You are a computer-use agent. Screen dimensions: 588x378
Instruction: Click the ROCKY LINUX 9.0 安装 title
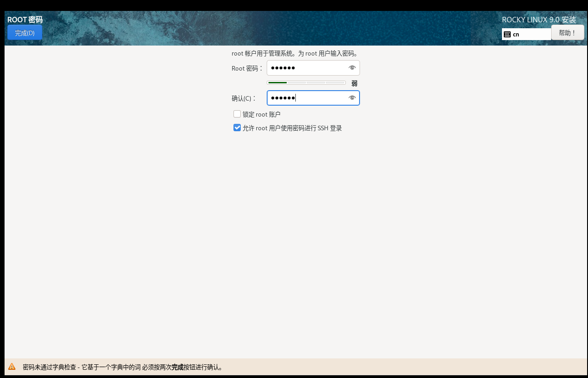[539, 20]
